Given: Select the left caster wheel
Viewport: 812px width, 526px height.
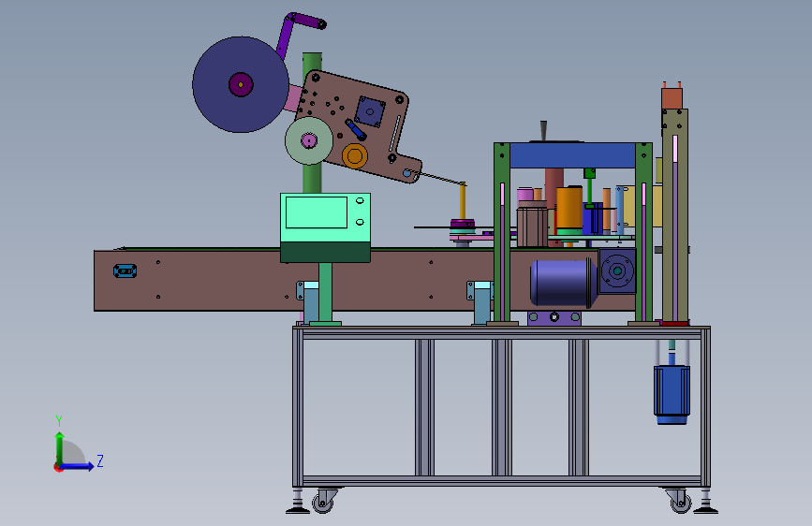Looking at the screenshot, I should tap(322, 503).
